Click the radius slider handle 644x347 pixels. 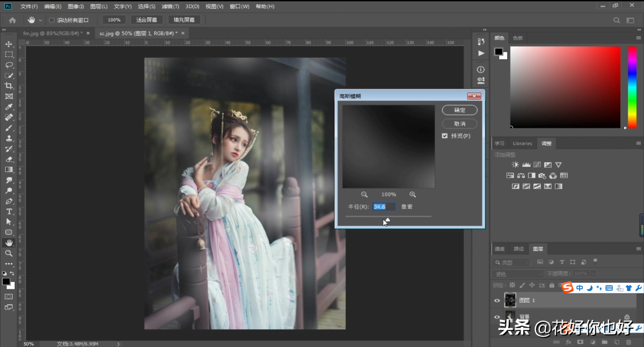click(387, 220)
